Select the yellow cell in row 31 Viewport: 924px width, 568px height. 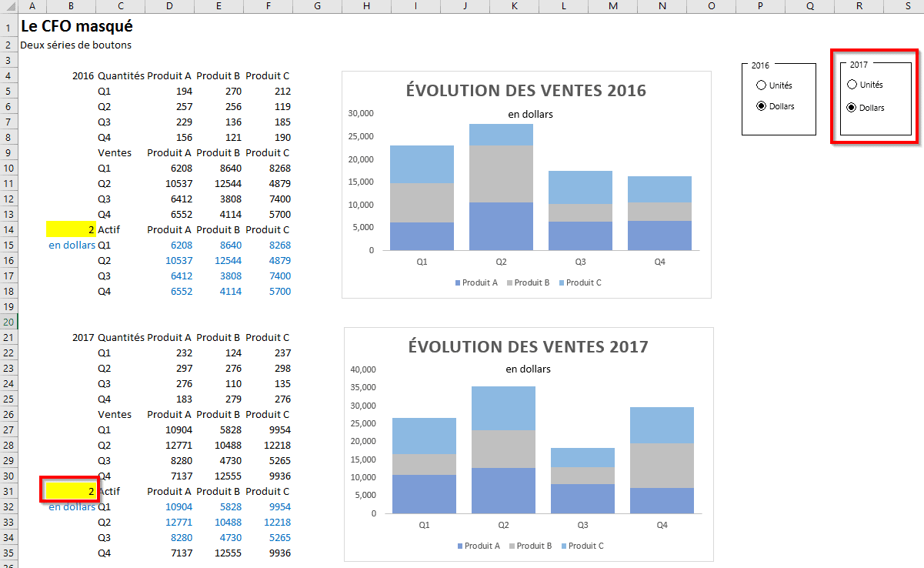coord(71,491)
